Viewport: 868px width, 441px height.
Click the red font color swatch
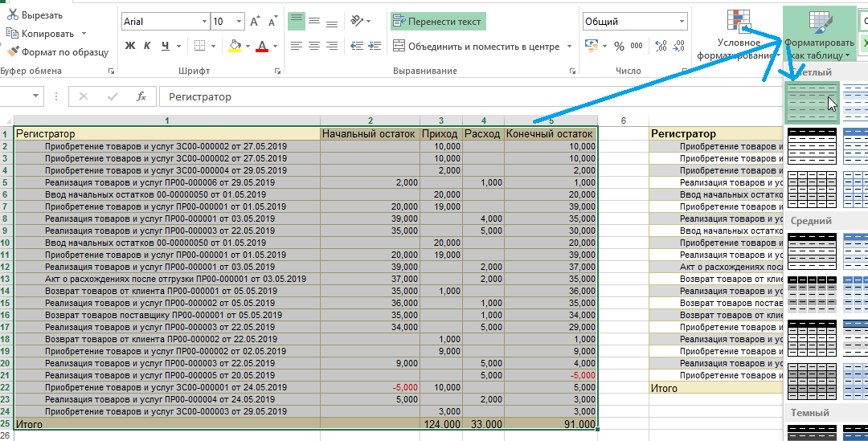point(261,47)
